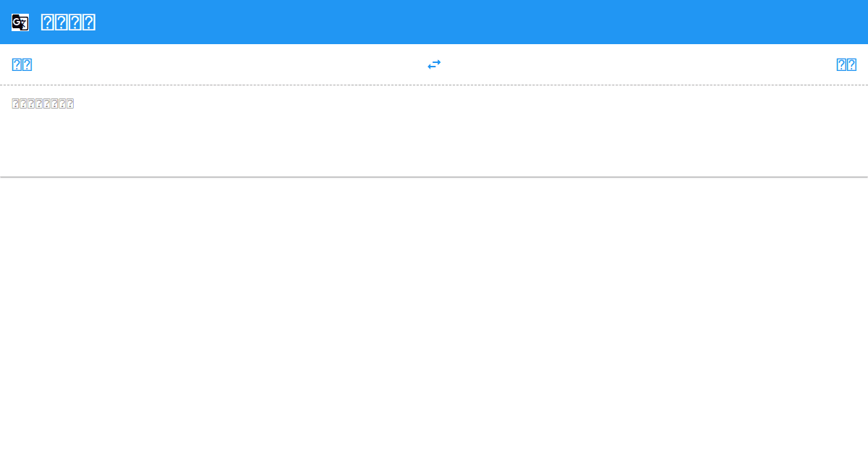
Task: Expand language list from left blue label
Action: coord(22,64)
